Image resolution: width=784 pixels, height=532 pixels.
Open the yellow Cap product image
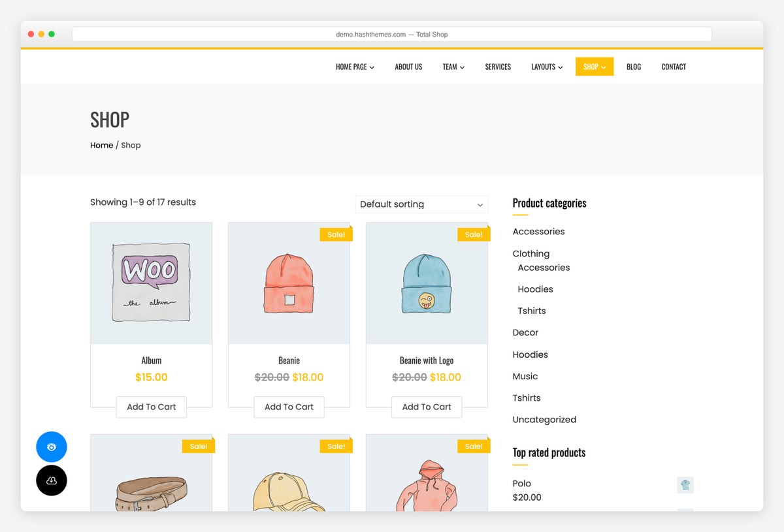pyautogui.click(x=289, y=473)
